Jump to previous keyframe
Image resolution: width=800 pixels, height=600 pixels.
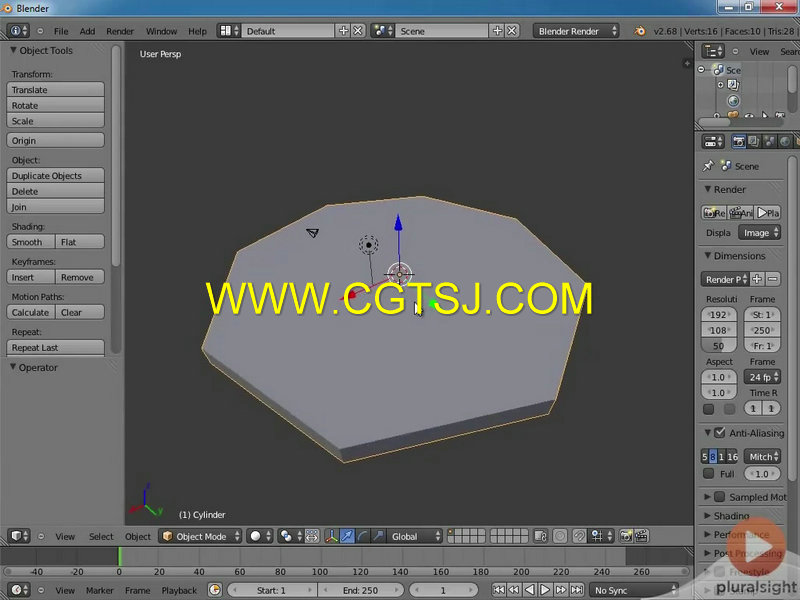point(514,590)
